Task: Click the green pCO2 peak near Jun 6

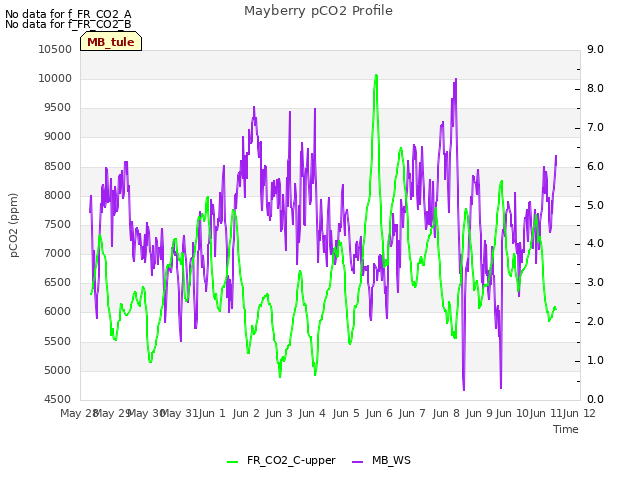Action: (376, 76)
